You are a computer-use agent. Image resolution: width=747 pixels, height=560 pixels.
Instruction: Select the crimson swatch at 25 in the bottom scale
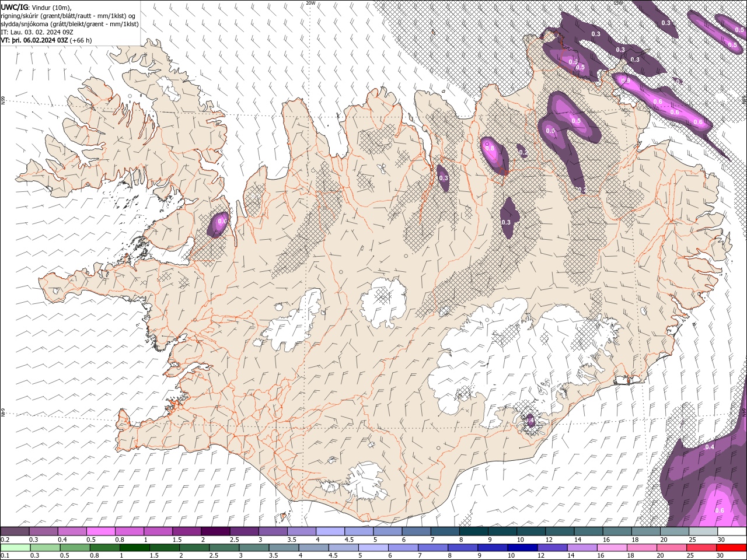pos(701,548)
